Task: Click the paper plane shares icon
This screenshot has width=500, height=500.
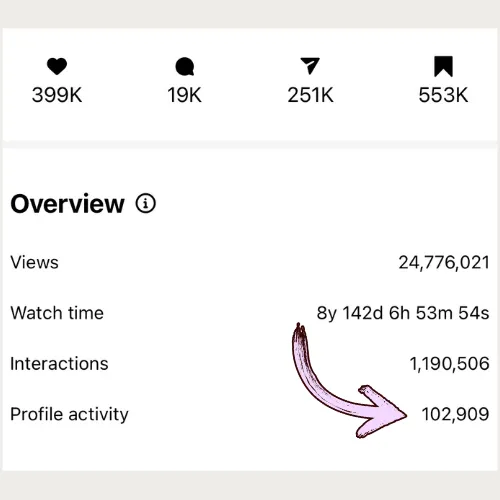Action: point(310,66)
